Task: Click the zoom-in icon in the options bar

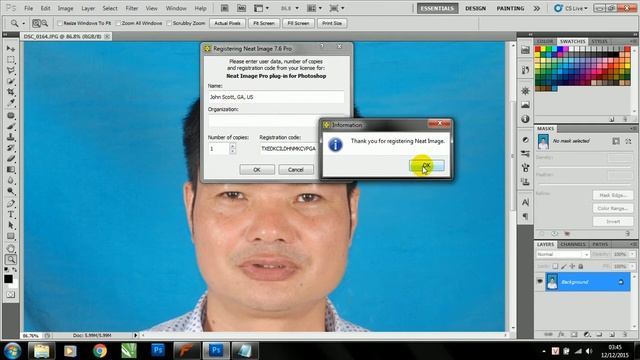Action: click(x=36, y=24)
